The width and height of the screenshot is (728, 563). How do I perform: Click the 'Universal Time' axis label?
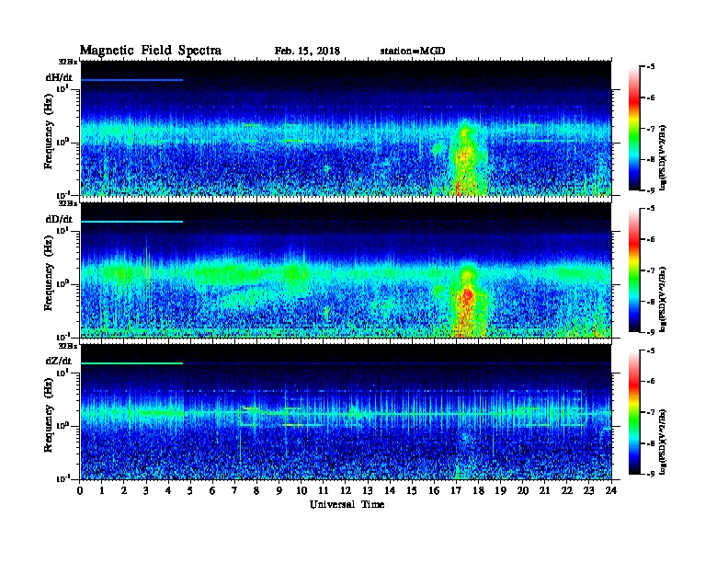click(347, 504)
